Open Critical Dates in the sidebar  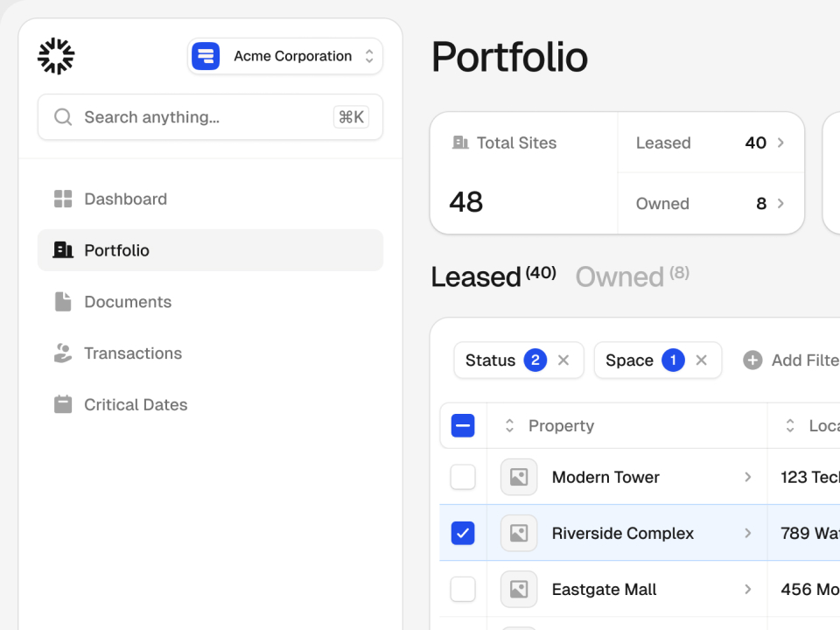tap(210, 404)
